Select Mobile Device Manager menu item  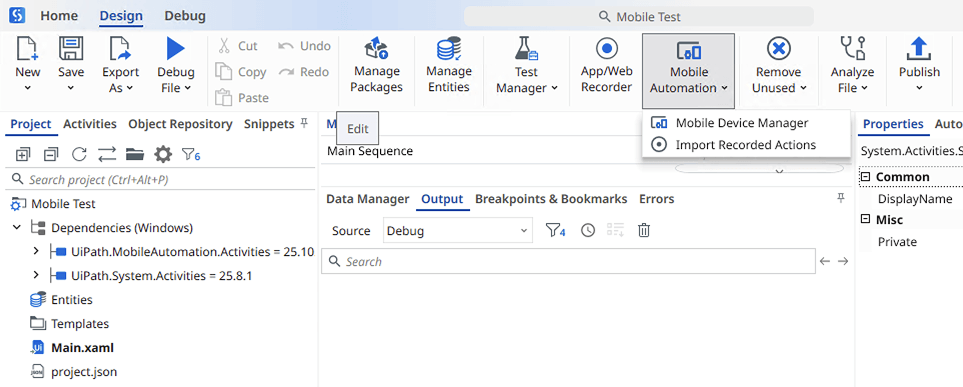click(745, 123)
